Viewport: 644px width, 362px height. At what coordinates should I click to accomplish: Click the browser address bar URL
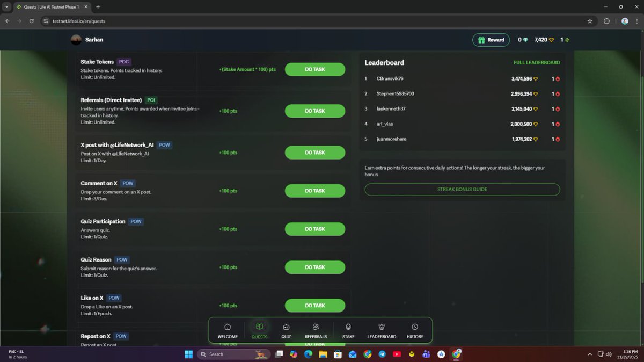click(79, 21)
